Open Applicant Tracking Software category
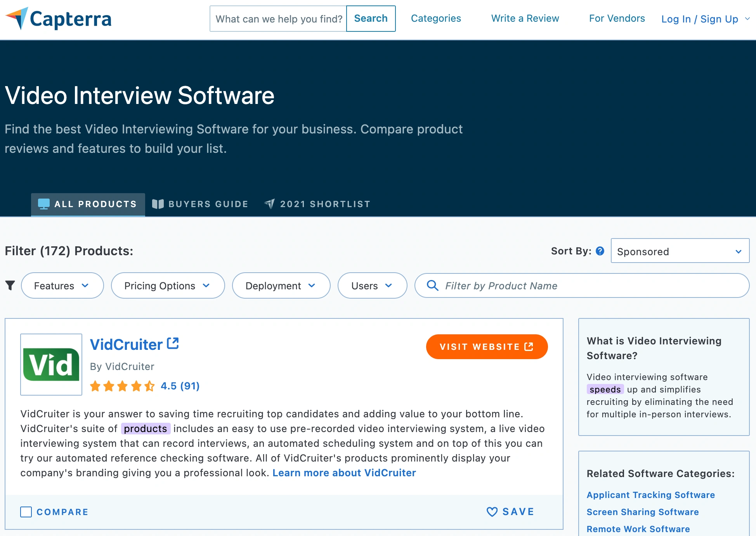This screenshot has height=536, width=756. click(651, 495)
